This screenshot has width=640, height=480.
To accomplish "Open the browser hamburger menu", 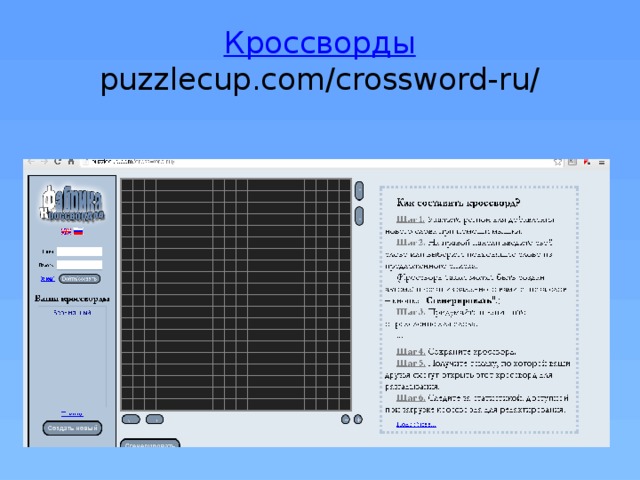I will (x=602, y=162).
